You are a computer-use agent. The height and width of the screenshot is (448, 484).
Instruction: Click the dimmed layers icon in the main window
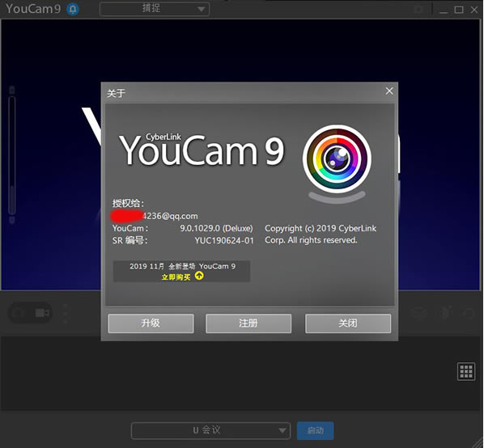coord(420,314)
